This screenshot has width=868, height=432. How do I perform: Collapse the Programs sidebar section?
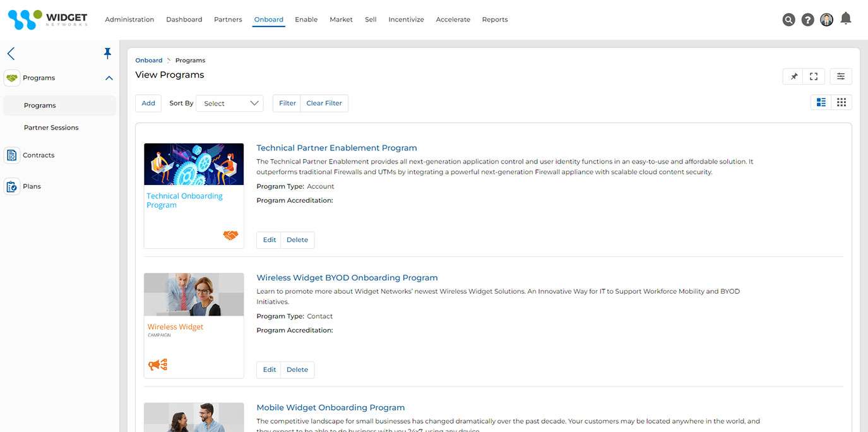click(x=109, y=78)
